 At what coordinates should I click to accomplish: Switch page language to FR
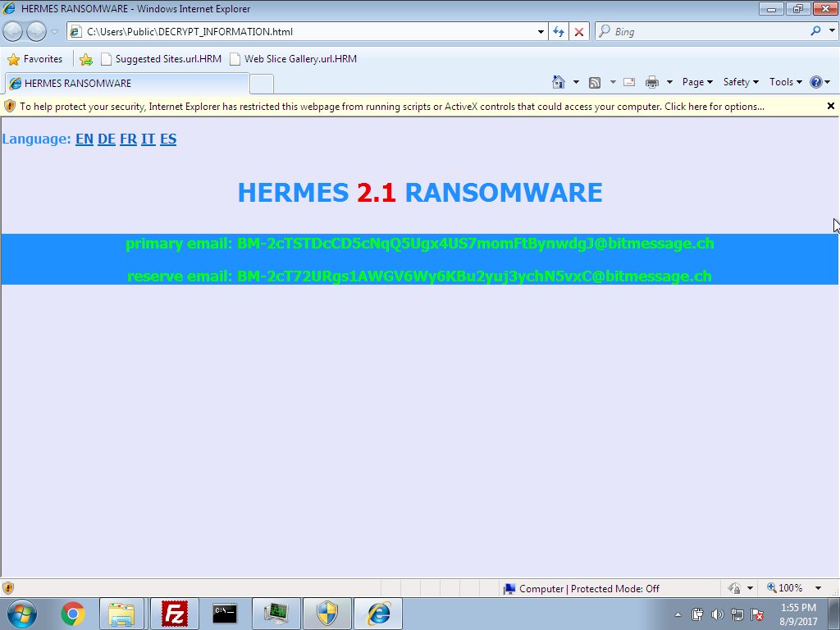[128, 139]
